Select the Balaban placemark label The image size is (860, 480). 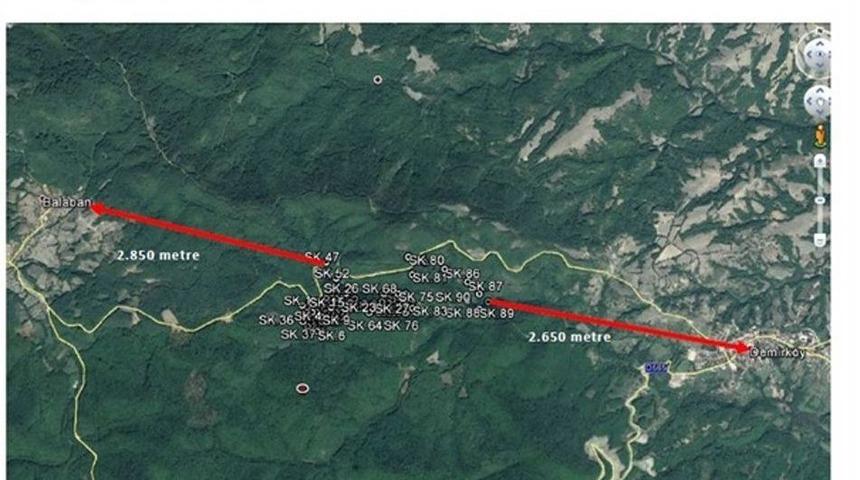coord(67,202)
